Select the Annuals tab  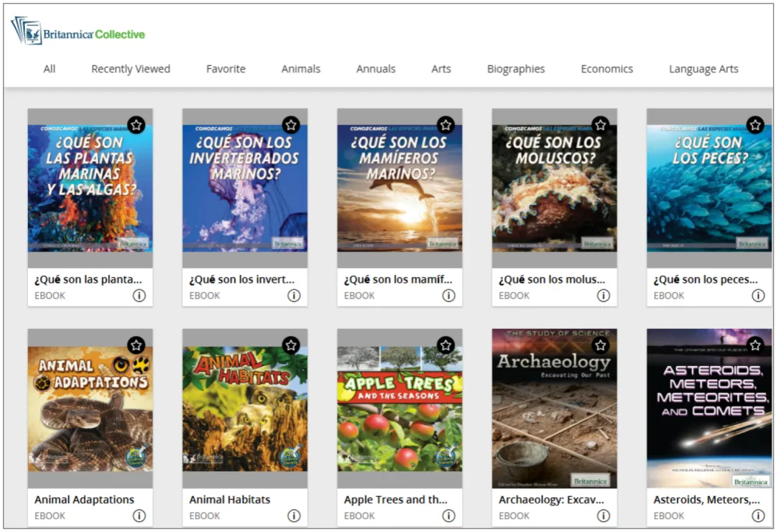tap(376, 69)
